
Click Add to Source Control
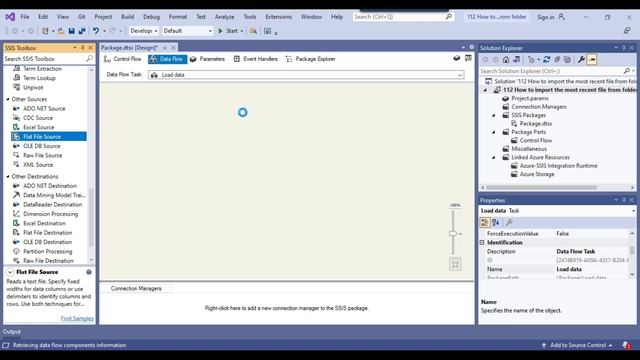[578, 345]
